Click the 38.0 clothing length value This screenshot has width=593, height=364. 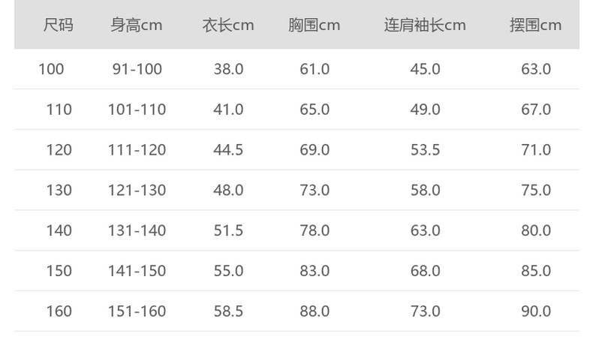tap(228, 69)
